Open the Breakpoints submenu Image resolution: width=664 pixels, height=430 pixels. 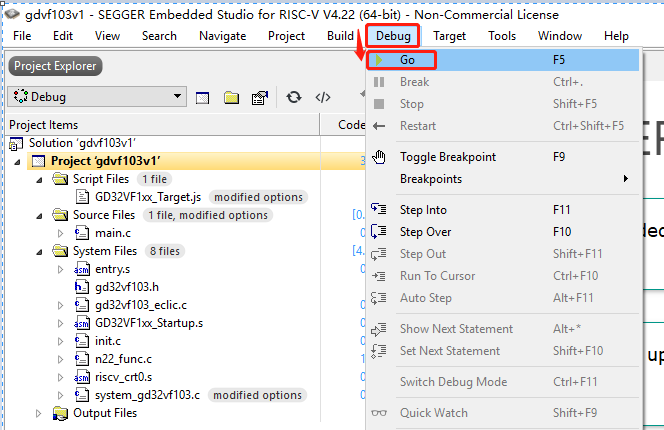(x=505, y=179)
